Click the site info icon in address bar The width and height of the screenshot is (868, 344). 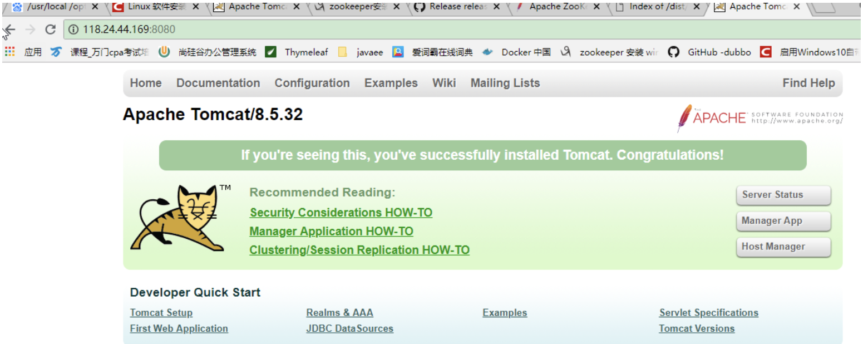73,30
